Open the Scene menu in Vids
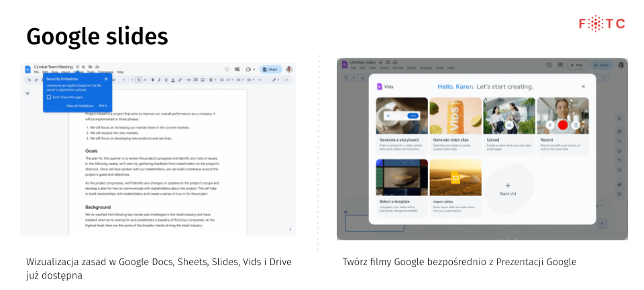 click(411, 68)
